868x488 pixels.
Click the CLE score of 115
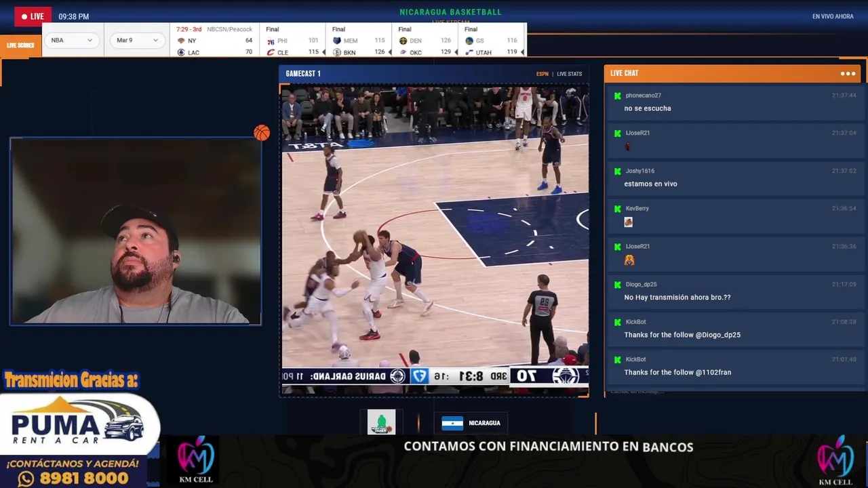tap(313, 52)
